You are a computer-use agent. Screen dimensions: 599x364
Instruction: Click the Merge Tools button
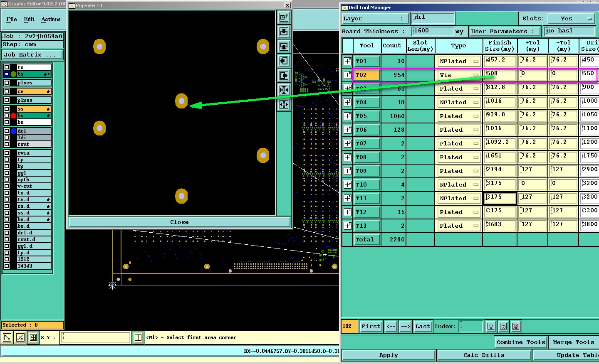(574, 342)
